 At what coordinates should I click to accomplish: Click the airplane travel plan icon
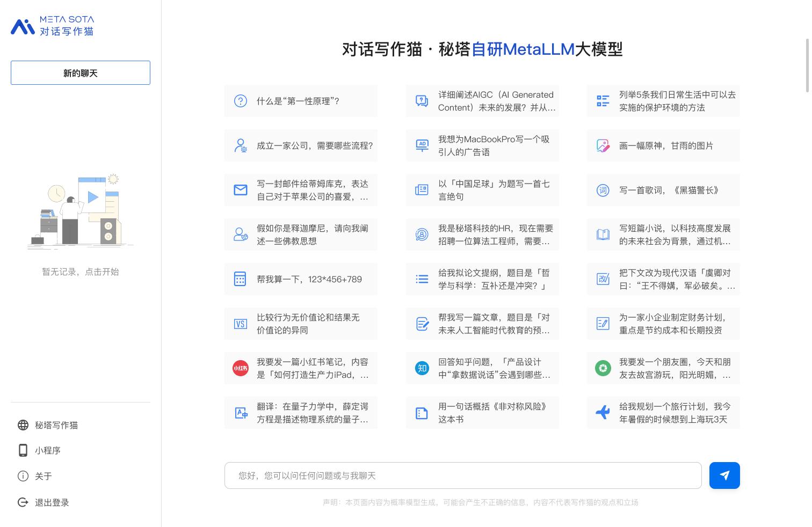pos(603,413)
